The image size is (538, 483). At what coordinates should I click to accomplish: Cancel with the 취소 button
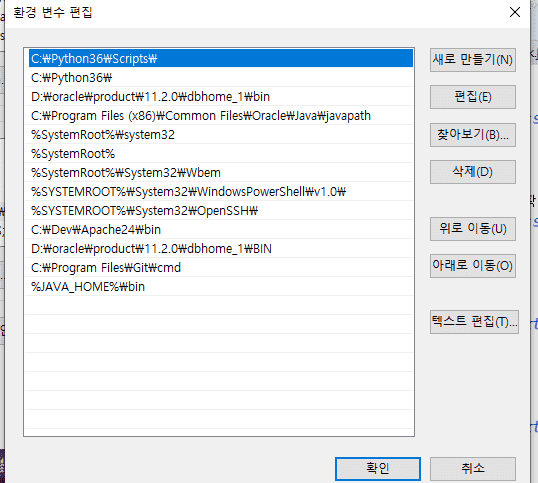[472, 469]
